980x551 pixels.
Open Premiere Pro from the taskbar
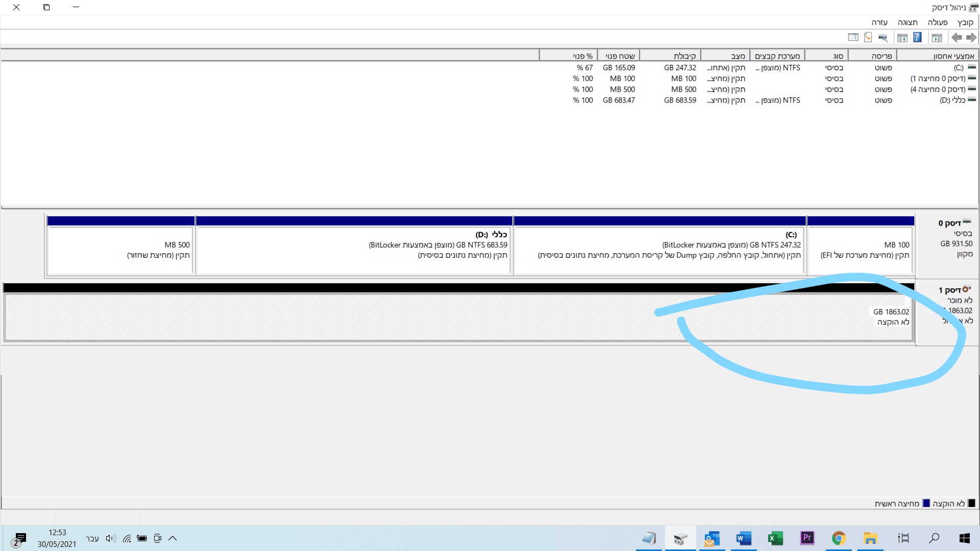tap(807, 538)
